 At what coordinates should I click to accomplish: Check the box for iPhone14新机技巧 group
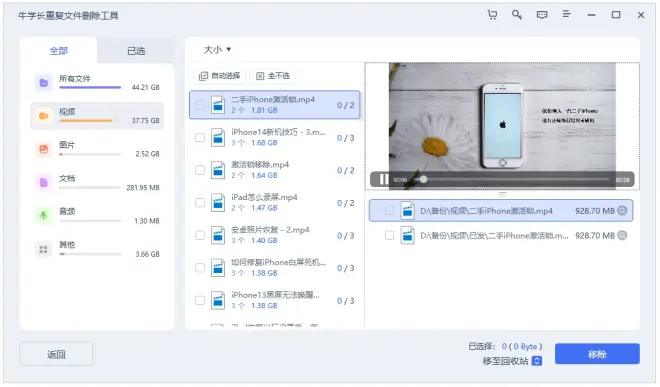(x=200, y=138)
